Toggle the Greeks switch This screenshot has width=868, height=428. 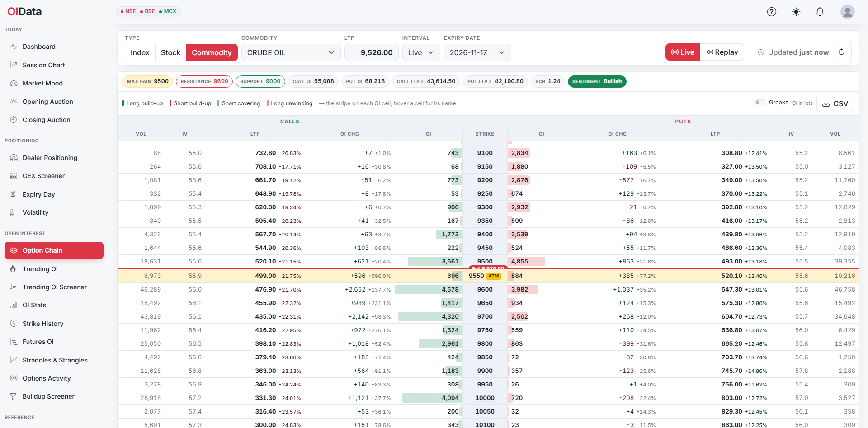[760, 103]
